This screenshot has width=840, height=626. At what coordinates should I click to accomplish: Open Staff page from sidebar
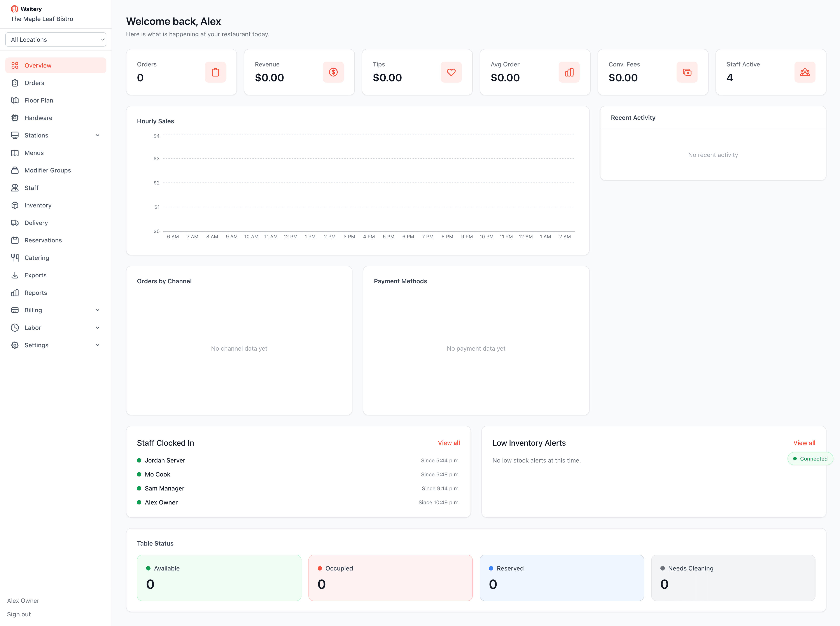tap(56, 188)
